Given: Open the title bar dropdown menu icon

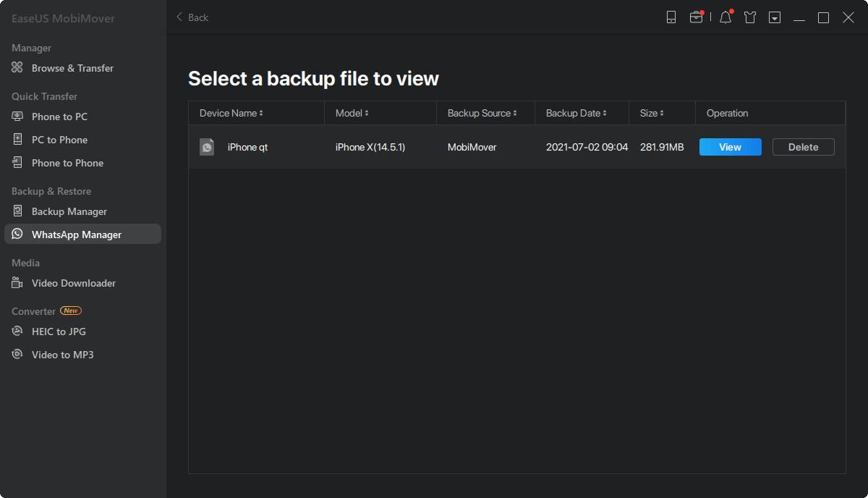Looking at the screenshot, I should pos(775,17).
